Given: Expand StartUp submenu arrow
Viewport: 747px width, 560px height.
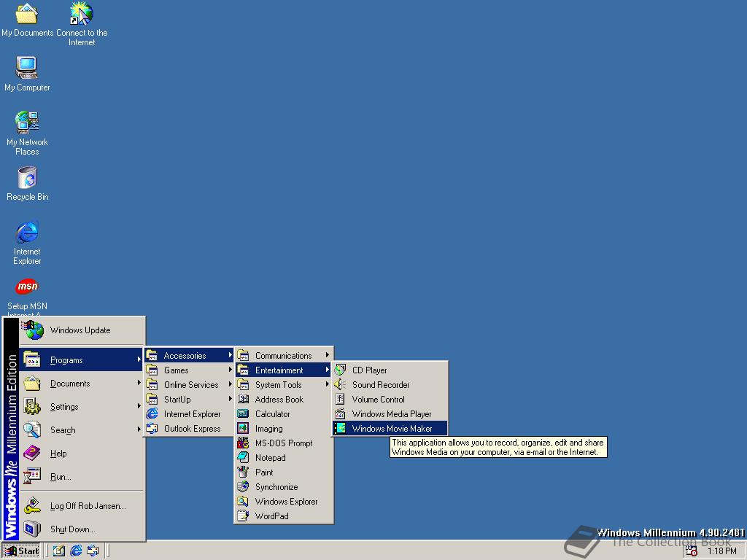Looking at the screenshot, I should (x=230, y=399).
